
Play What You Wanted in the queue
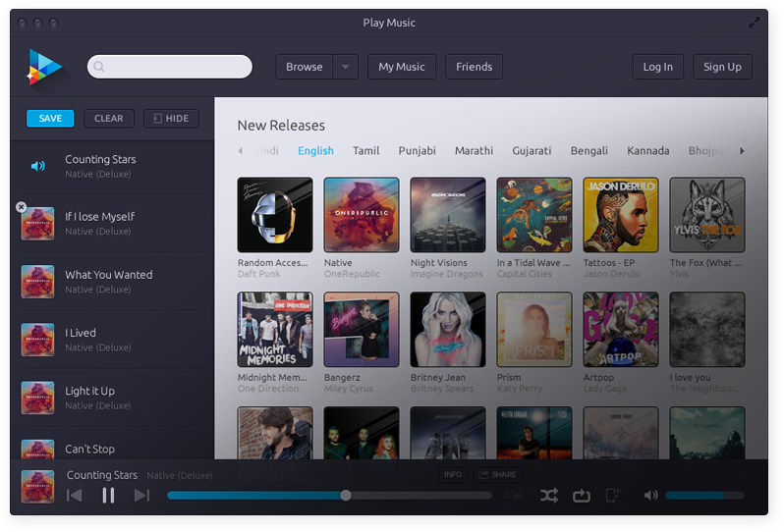pos(113,282)
